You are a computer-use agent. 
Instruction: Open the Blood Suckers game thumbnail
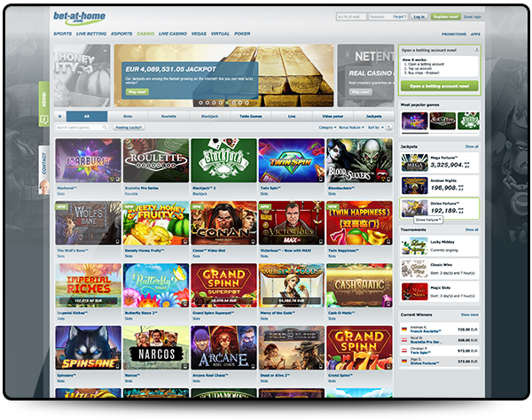pyautogui.click(x=359, y=160)
